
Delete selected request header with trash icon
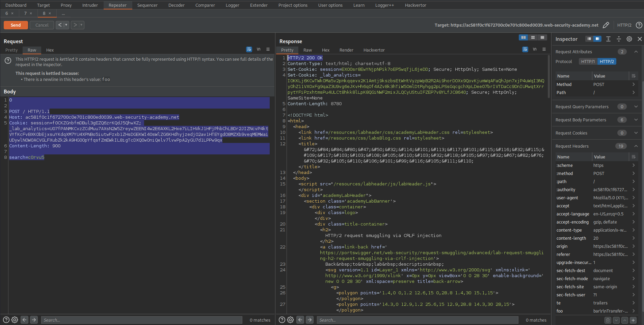tap(608, 320)
